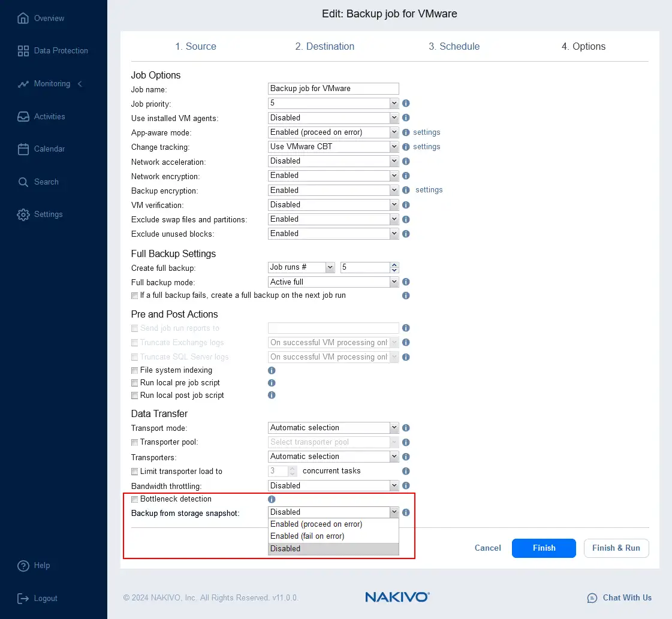
Task: Enable the Transporter pool checkbox
Action: pyautogui.click(x=134, y=442)
